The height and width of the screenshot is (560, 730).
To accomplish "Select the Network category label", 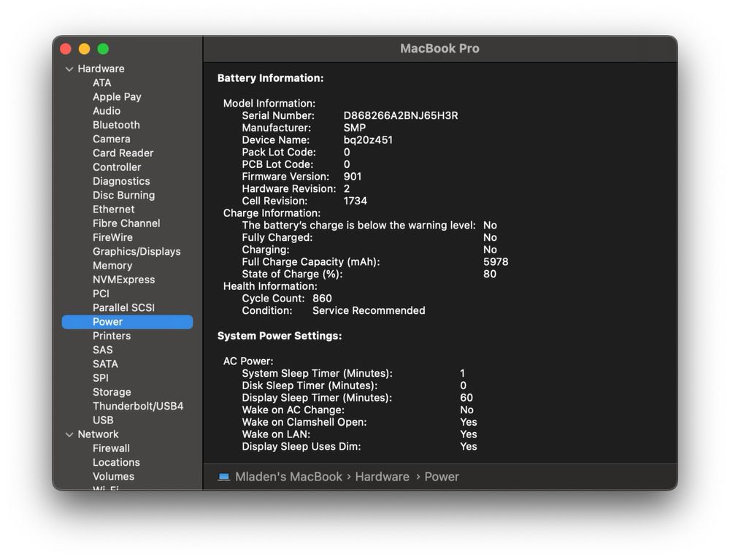I will pos(99,434).
